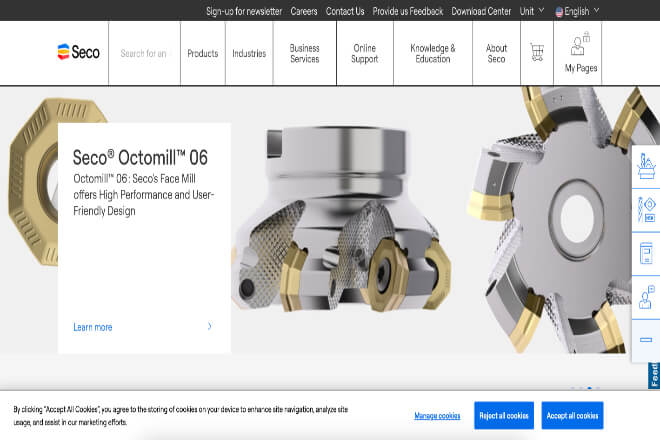This screenshot has width=660, height=440.
Task: Click Learn more on Octomill card
Action: click(x=93, y=327)
